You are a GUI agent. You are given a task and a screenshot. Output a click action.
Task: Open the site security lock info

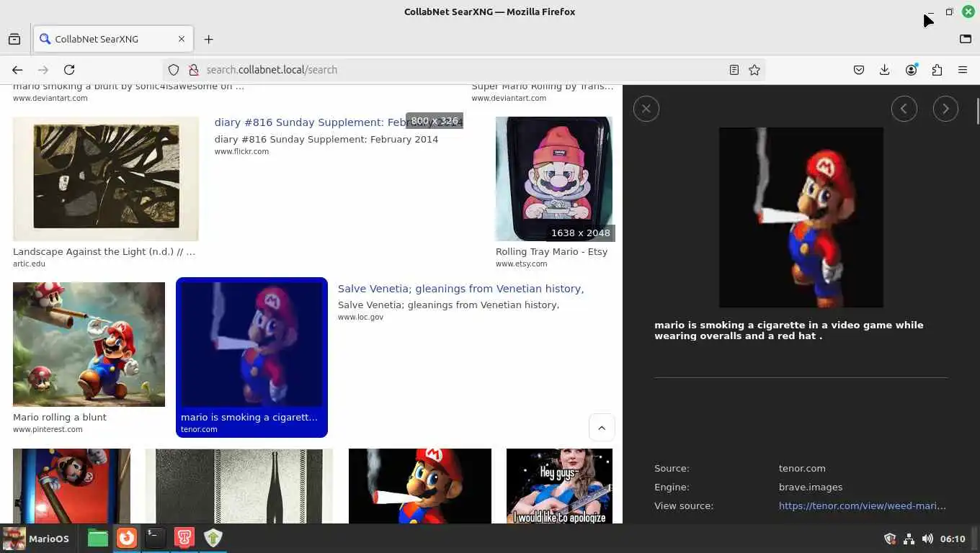click(193, 70)
